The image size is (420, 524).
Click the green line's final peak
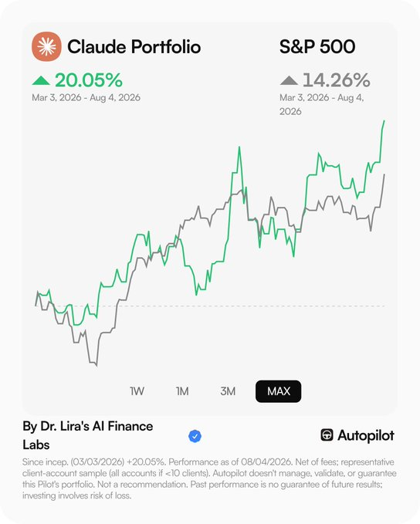click(x=384, y=121)
